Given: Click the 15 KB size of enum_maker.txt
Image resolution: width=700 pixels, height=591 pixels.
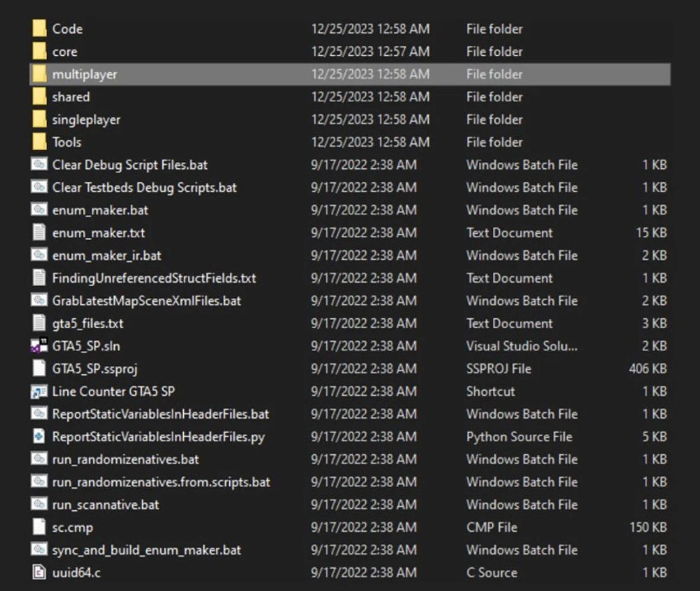Looking at the screenshot, I should [652, 233].
